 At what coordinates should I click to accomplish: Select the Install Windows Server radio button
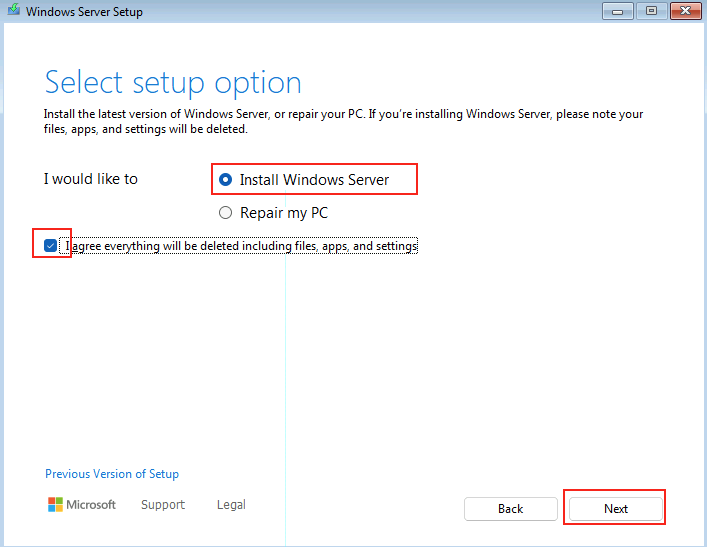coord(225,180)
